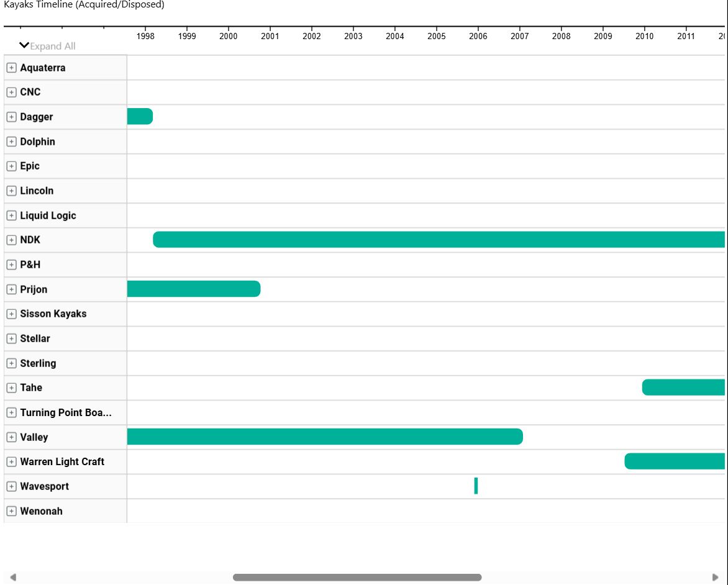
Task: Click the plus icon beside Wavesport
Action: coord(12,487)
